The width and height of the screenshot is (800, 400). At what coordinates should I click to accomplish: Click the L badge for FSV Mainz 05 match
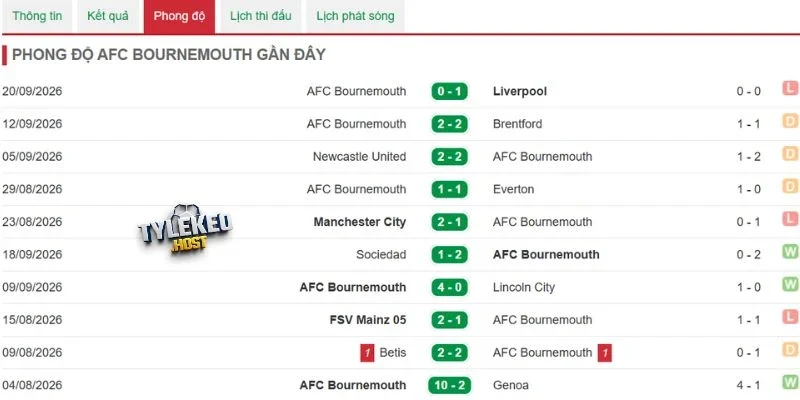790,317
